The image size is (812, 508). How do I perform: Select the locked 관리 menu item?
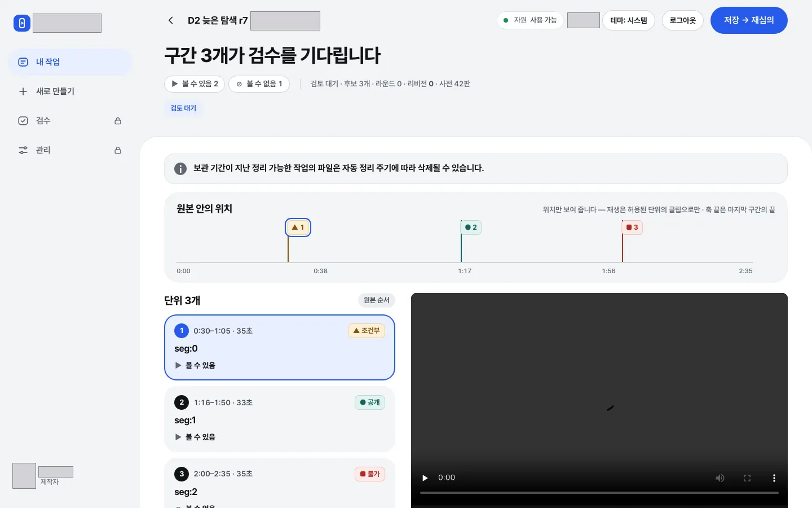coord(70,150)
